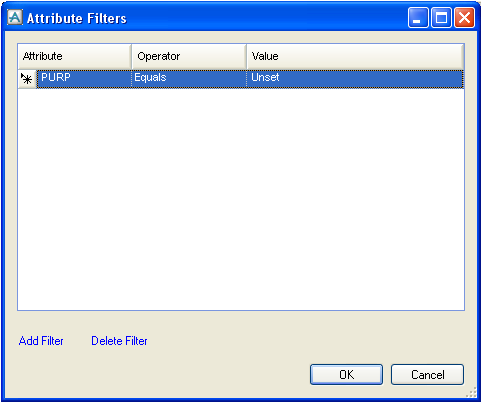Maximize the Attribute Filters dialog

[x=441, y=17]
